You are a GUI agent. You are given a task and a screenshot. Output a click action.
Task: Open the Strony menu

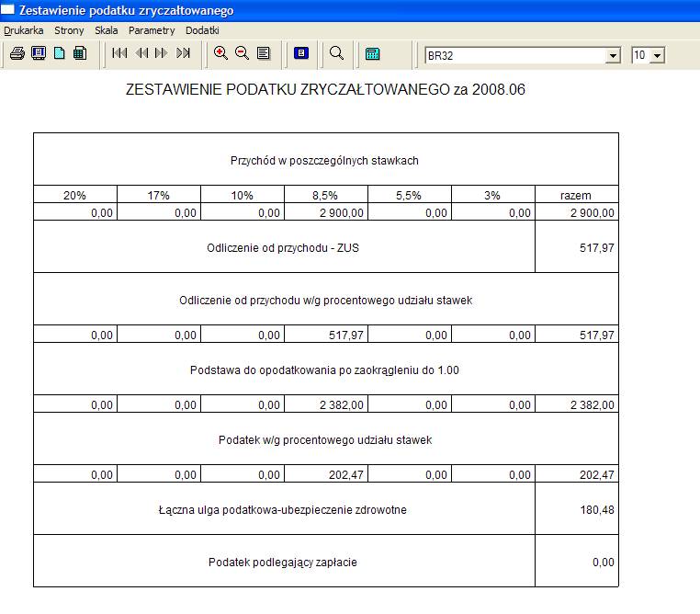[x=69, y=30]
